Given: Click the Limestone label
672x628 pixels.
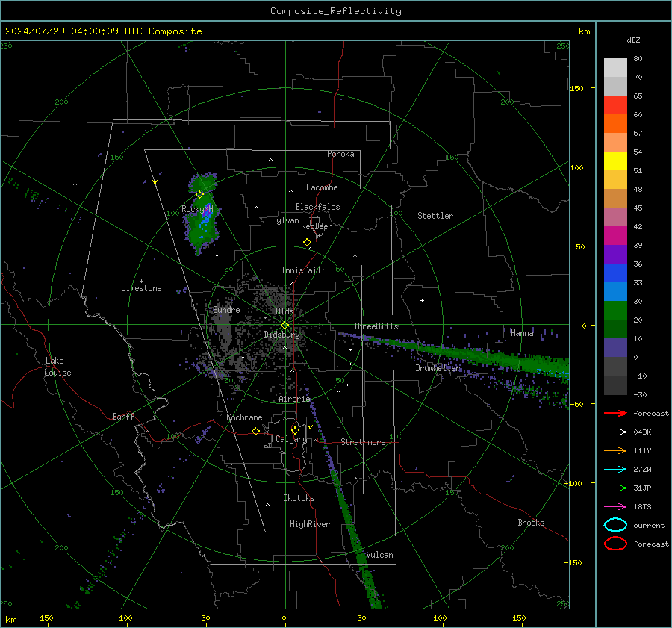Looking at the screenshot, I should pos(141,288).
